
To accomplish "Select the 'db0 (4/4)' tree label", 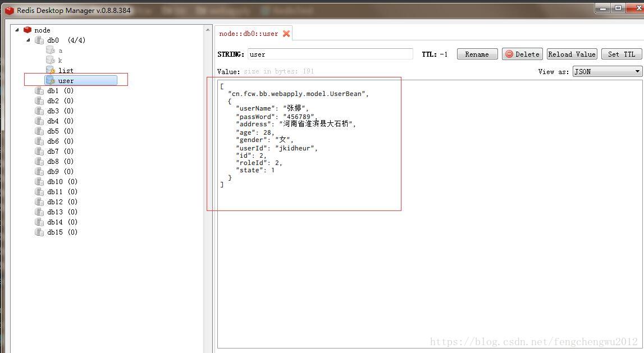I will (x=66, y=40).
